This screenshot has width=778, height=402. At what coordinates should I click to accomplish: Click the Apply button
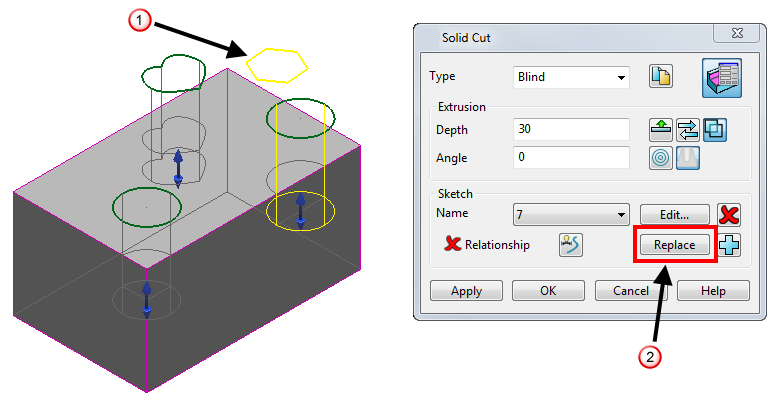tap(466, 291)
